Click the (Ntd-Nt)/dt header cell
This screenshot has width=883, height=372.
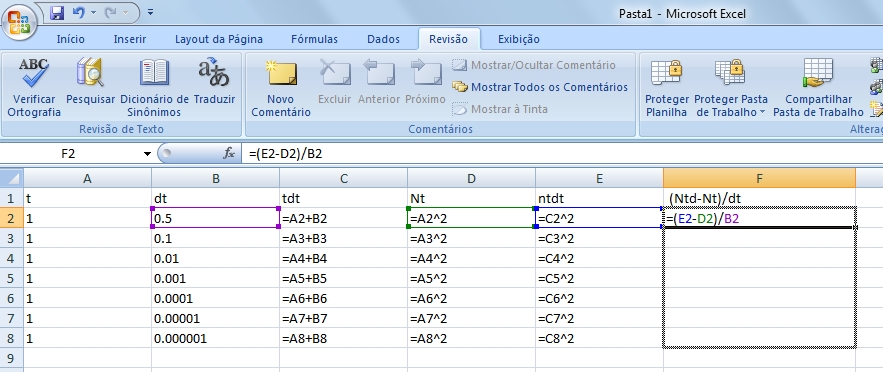coord(759,198)
